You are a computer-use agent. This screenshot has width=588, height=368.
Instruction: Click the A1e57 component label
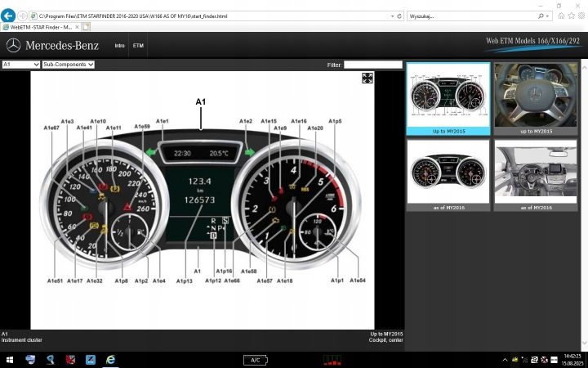click(x=265, y=280)
